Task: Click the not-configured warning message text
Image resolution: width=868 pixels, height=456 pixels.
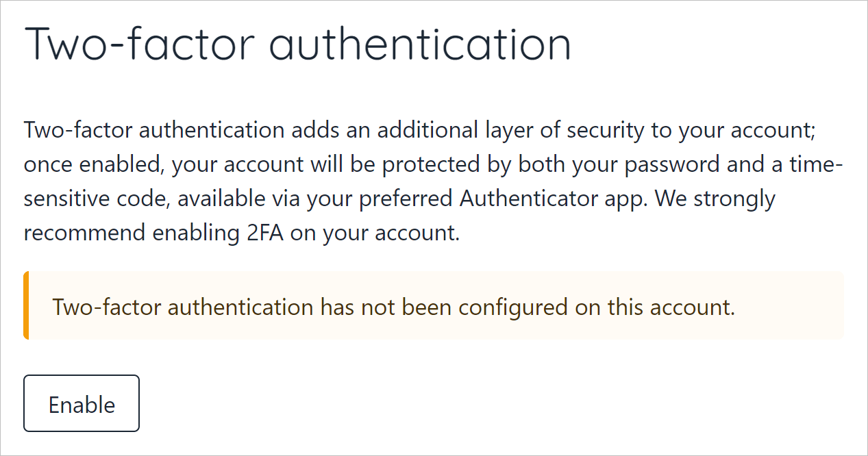Action: point(394,307)
